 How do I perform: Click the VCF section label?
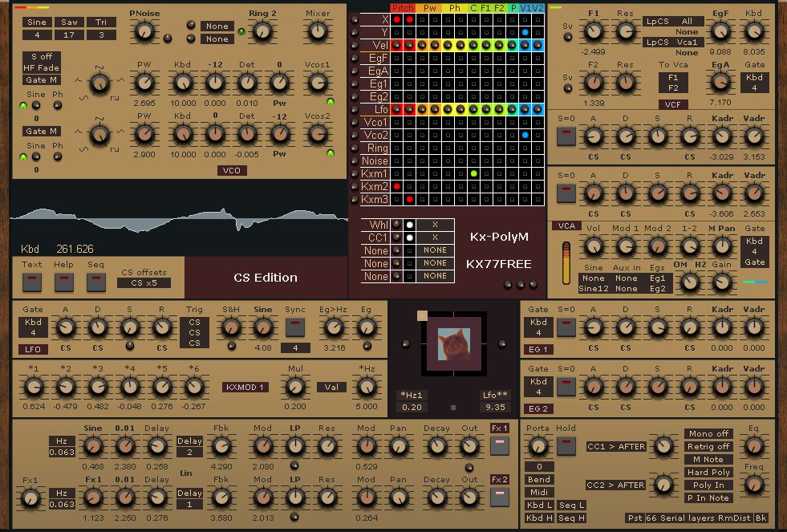[x=672, y=104]
